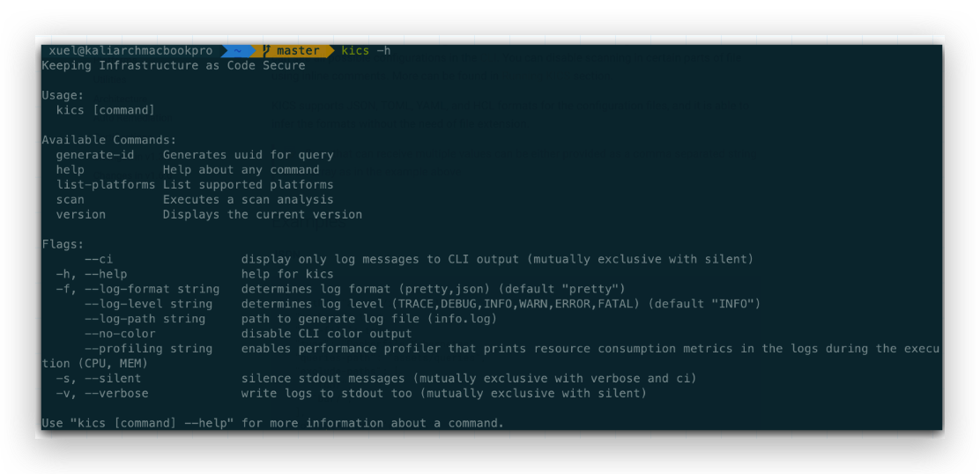
Task: Click the git branch icon in prompt
Action: coord(265,51)
